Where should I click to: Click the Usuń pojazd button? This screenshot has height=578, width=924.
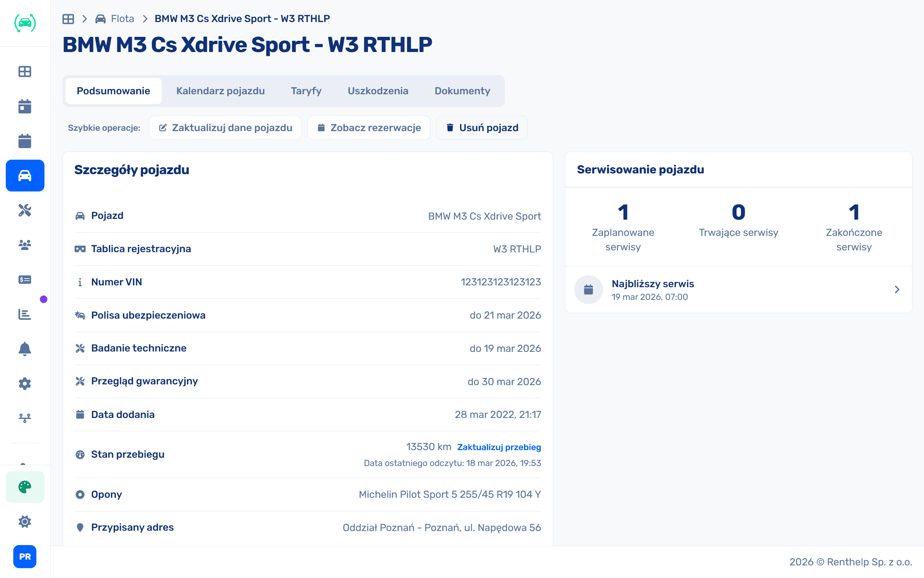(x=482, y=128)
